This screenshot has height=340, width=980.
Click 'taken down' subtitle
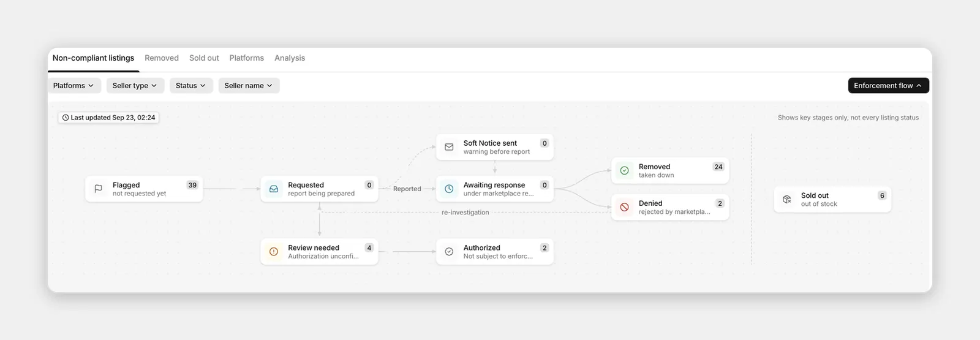[x=656, y=175]
